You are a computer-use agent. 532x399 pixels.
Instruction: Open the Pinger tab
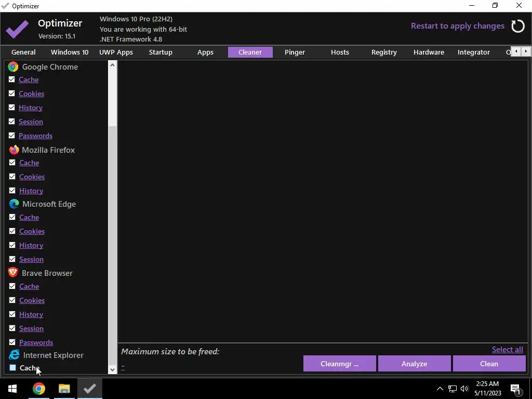point(295,52)
